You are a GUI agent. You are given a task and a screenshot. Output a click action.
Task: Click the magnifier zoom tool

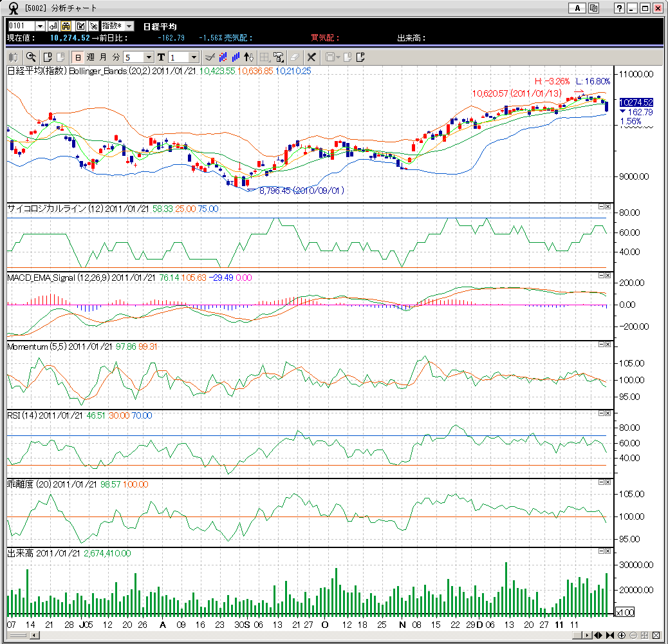(30, 57)
